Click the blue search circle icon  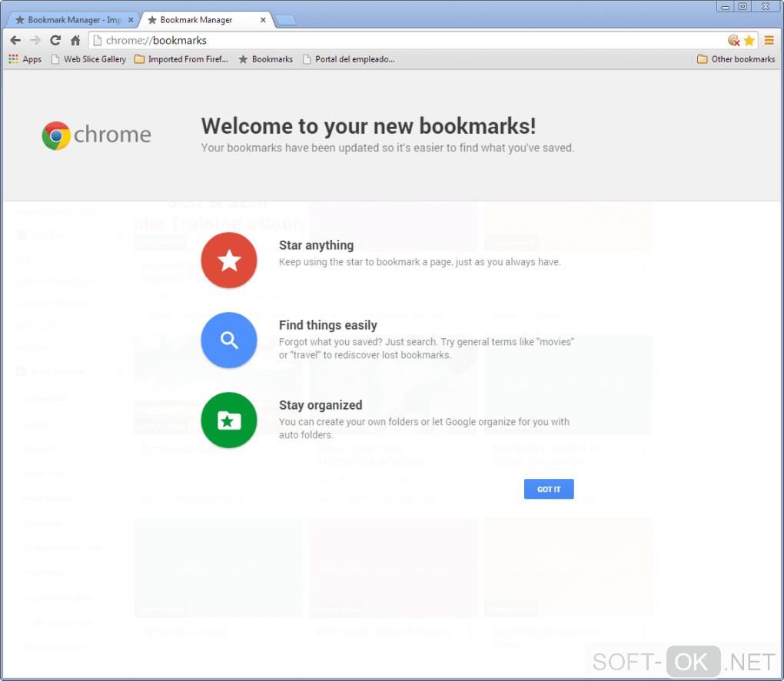(x=229, y=340)
